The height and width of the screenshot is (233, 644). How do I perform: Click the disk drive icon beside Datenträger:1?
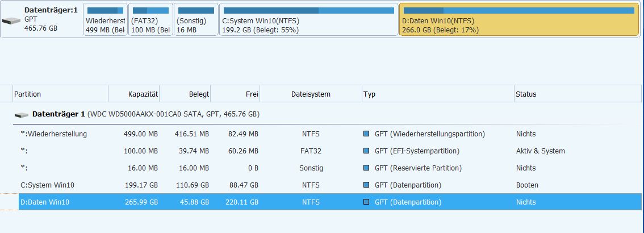pos(11,21)
